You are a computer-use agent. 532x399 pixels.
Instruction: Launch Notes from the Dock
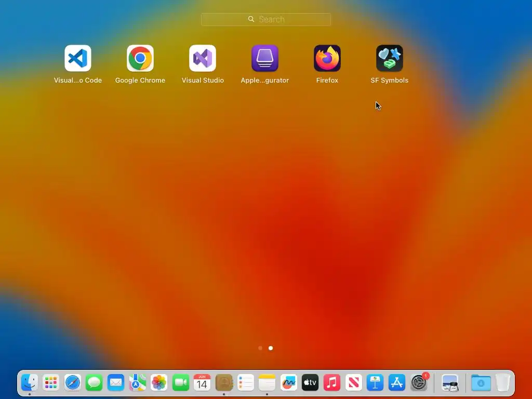267,383
